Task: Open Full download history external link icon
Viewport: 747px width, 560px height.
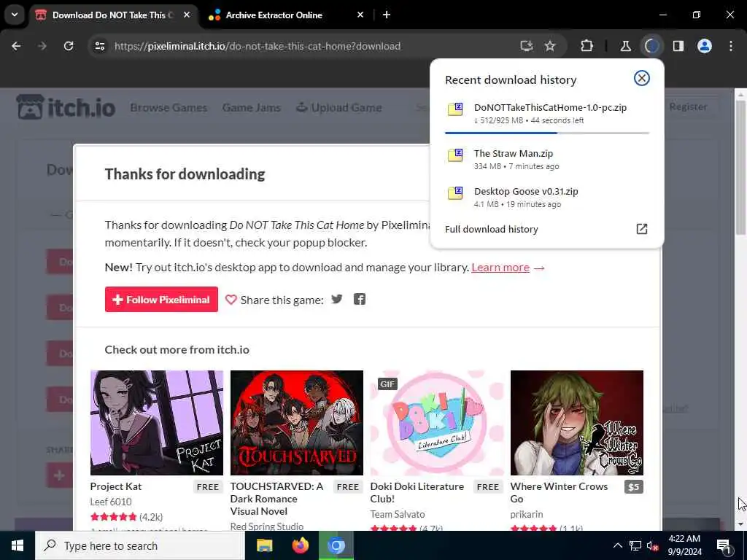Action: click(641, 229)
